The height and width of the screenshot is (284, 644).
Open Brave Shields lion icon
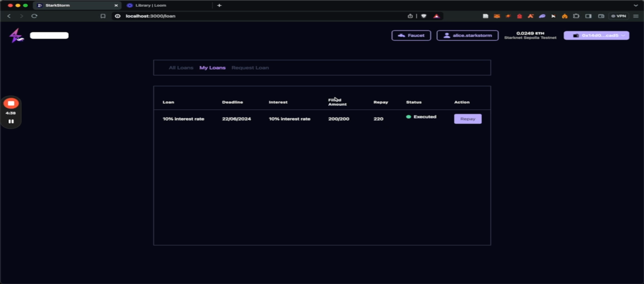click(x=424, y=16)
